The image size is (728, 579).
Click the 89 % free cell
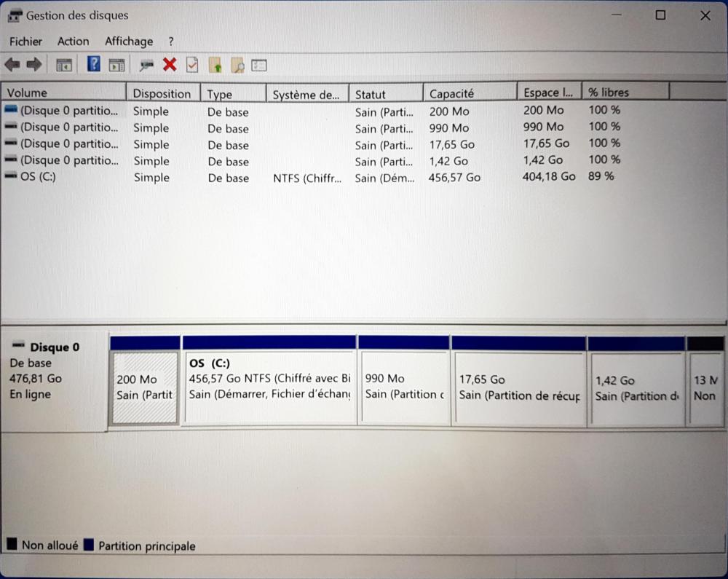pyautogui.click(x=601, y=176)
